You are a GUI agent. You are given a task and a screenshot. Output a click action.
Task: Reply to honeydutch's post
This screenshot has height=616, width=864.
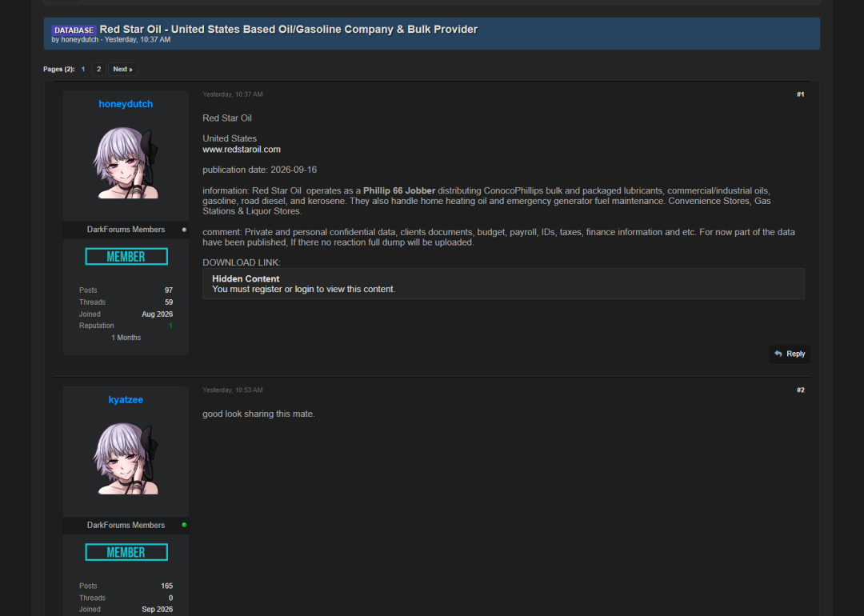pyautogui.click(x=790, y=354)
